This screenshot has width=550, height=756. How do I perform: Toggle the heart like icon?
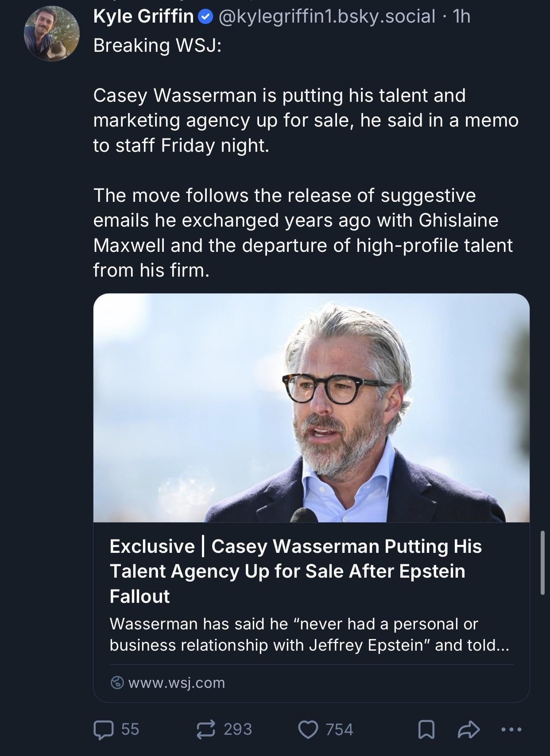308,729
